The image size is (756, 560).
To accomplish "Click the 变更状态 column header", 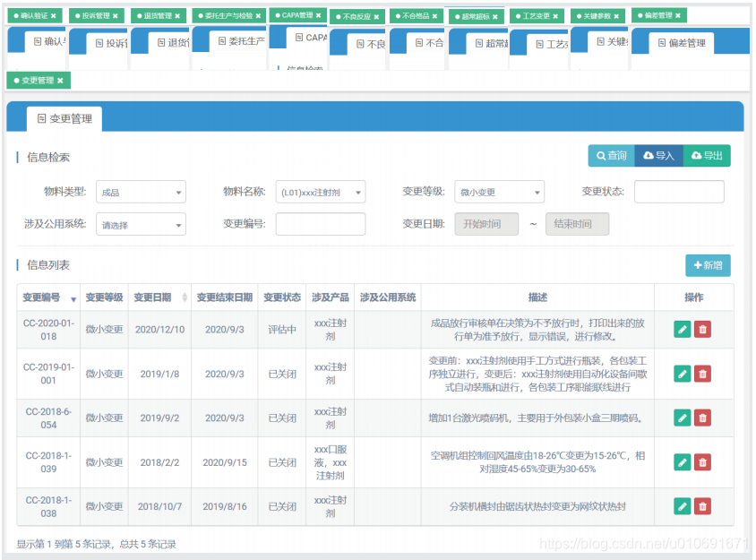I will tap(282, 297).
